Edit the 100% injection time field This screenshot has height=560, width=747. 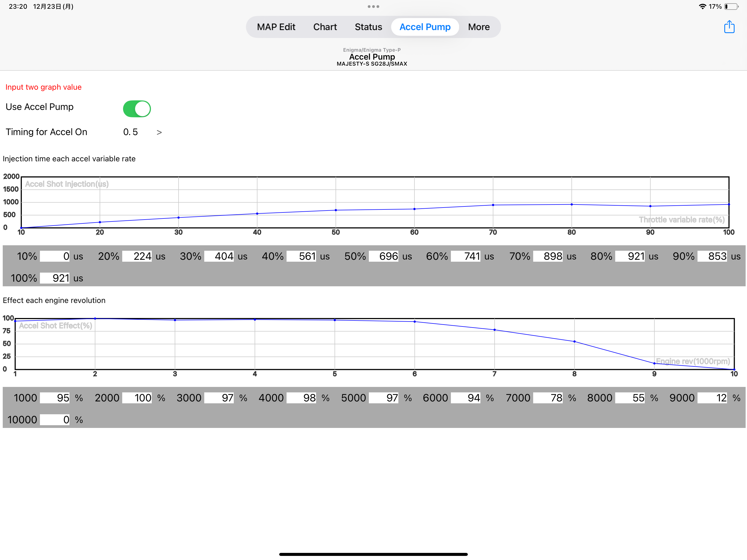point(55,278)
